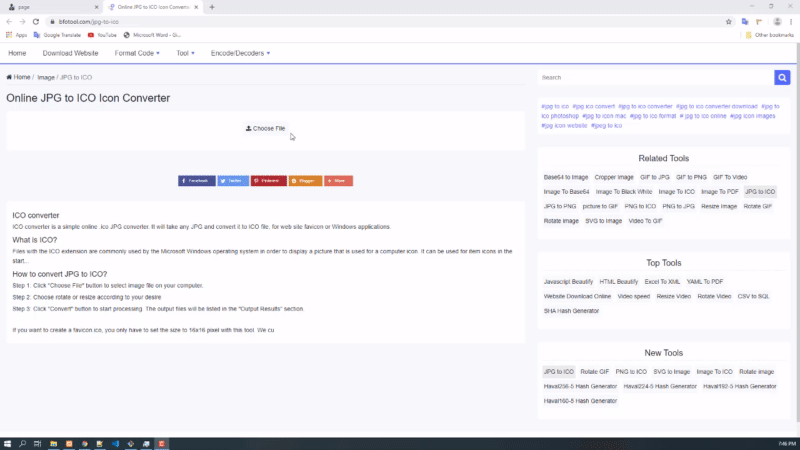Image resolution: width=800 pixels, height=450 pixels.
Task: Open the PNG to ICO related tool
Action: [x=641, y=206]
